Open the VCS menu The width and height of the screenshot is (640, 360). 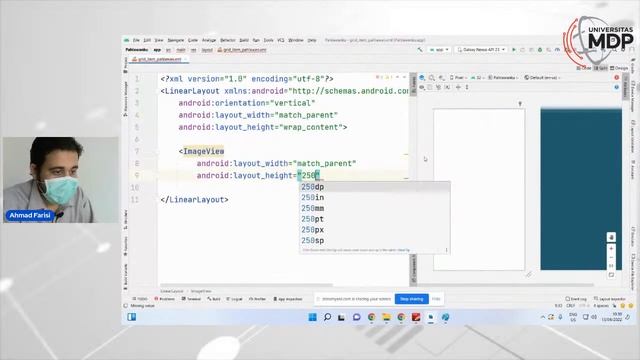pos(281,40)
